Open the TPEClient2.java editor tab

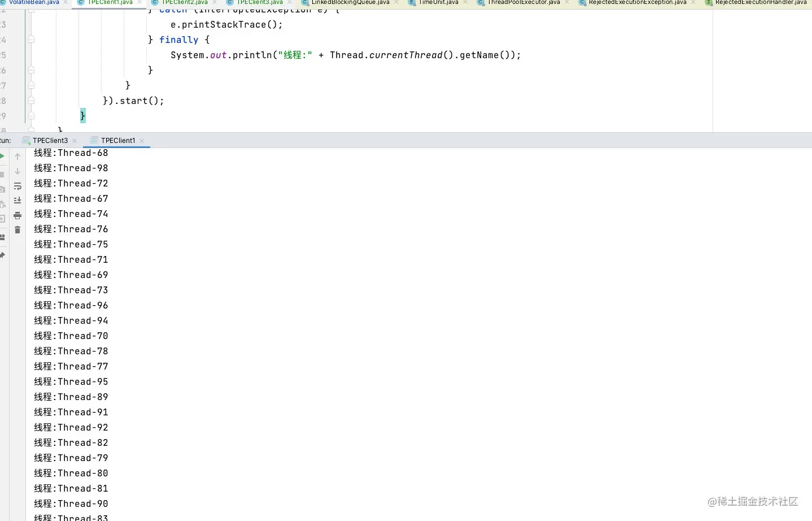click(184, 2)
